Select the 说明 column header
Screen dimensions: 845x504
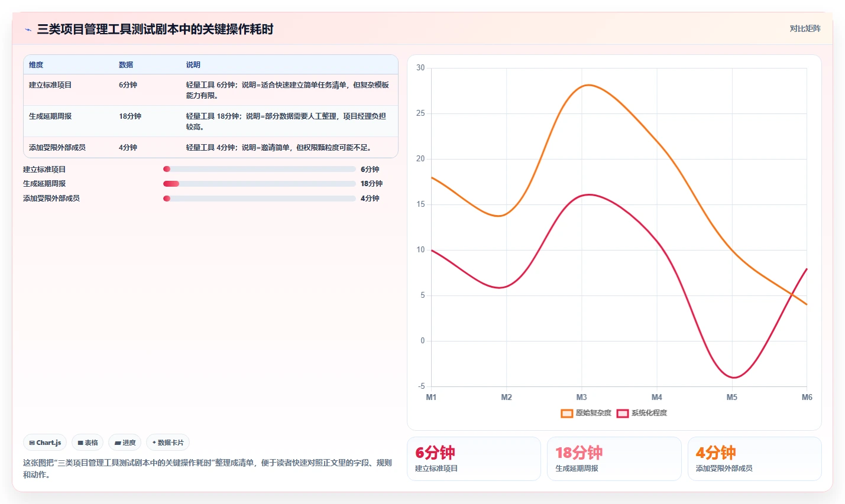[193, 65]
